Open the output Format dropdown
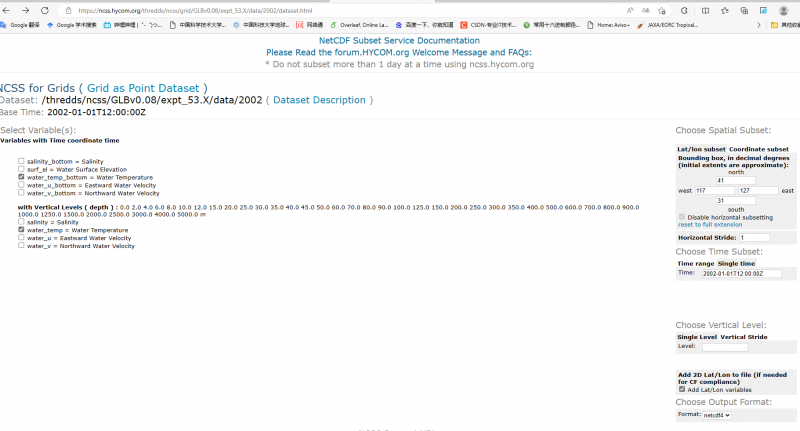800x431 pixels. (716, 414)
